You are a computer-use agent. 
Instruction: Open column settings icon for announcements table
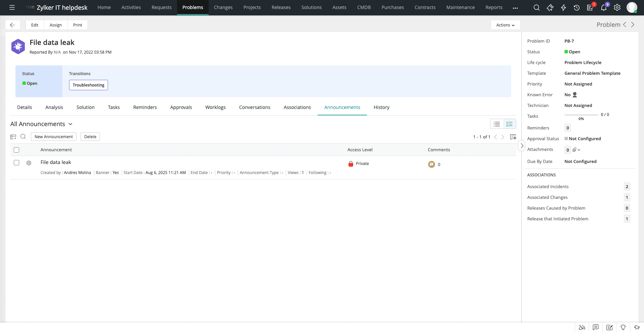click(513, 137)
